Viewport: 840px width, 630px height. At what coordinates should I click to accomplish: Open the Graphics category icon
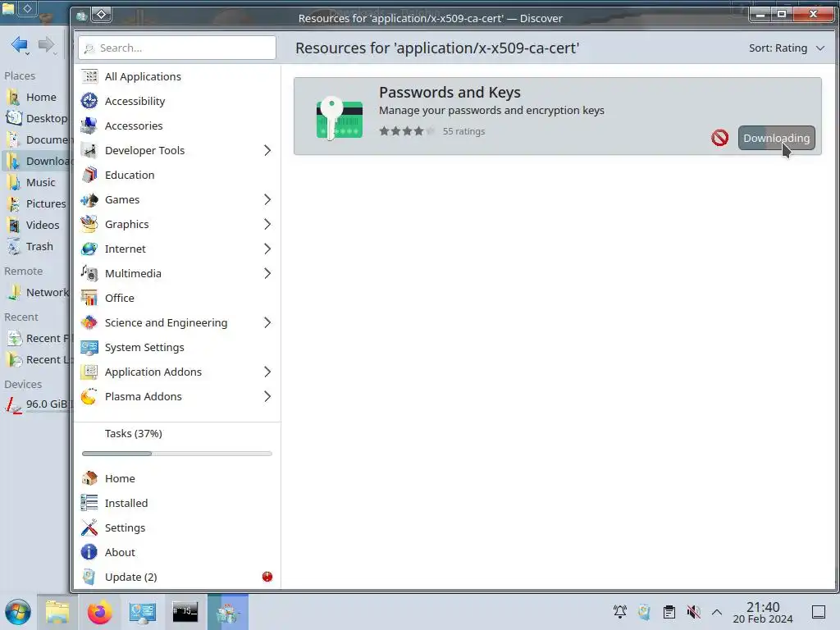(x=89, y=225)
